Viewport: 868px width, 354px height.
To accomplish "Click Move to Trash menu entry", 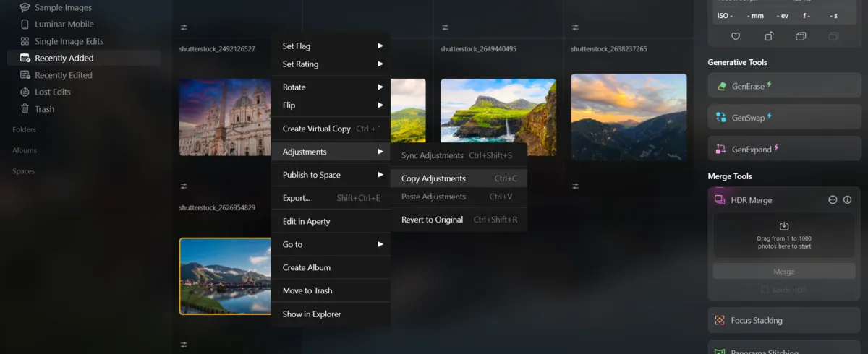I will tap(307, 290).
